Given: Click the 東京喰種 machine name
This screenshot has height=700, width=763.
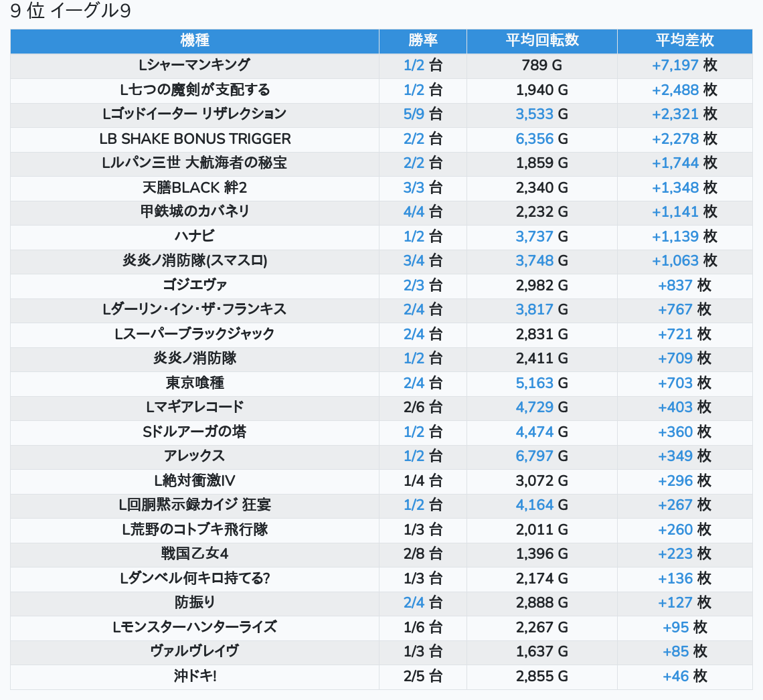Looking at the screenshot, I should coord(195,383).
